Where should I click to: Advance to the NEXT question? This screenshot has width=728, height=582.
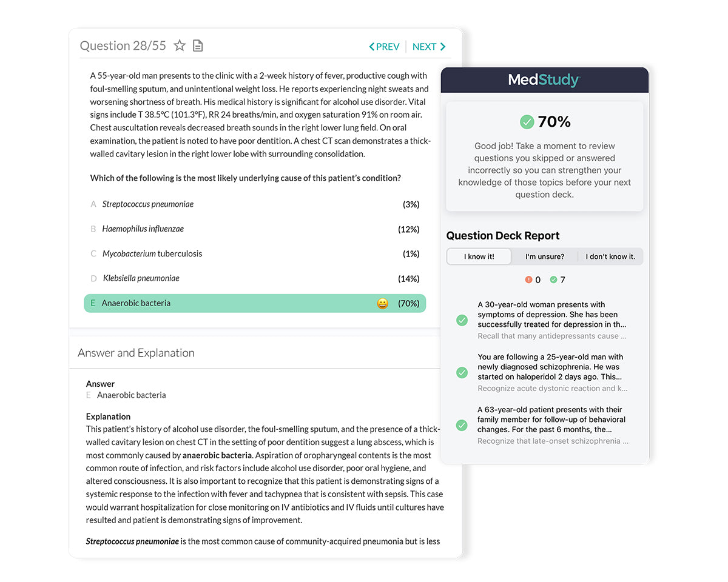point(429,47)
